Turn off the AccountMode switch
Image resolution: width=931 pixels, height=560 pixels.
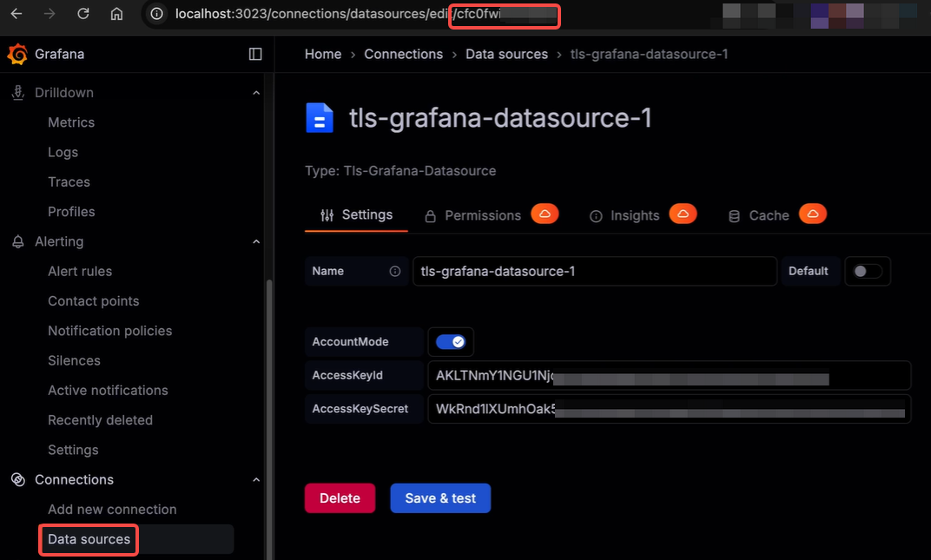[451, 342]
